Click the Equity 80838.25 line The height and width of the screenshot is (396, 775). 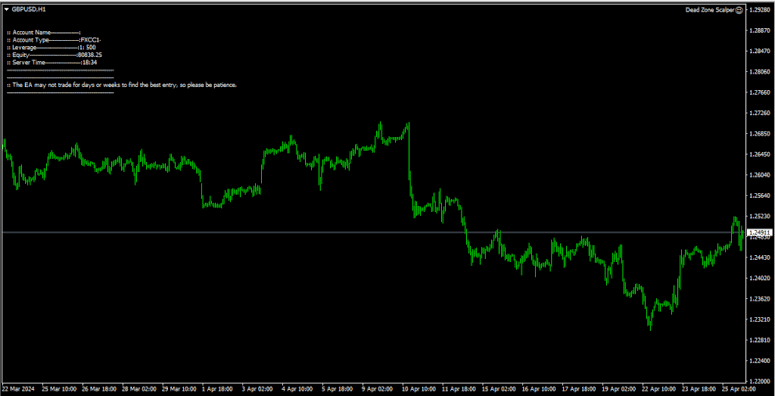(54, 55)
